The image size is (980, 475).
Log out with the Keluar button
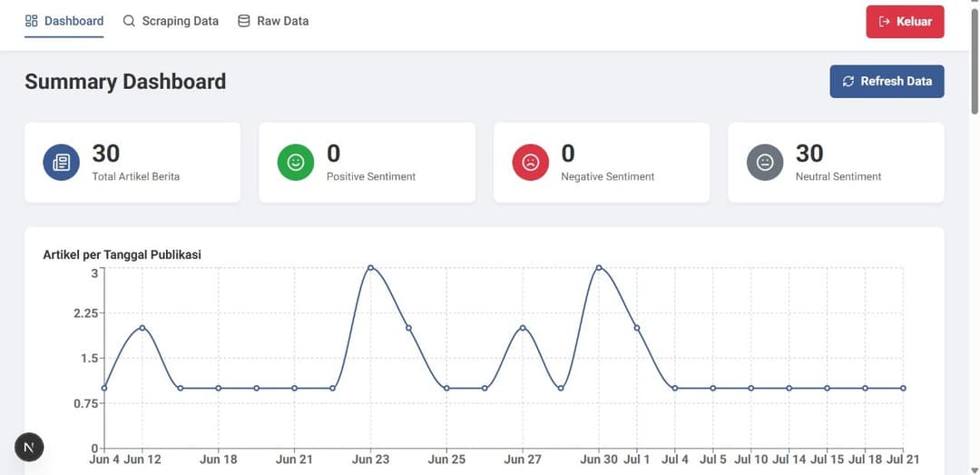pyautogui.click(x=905, y=22)
